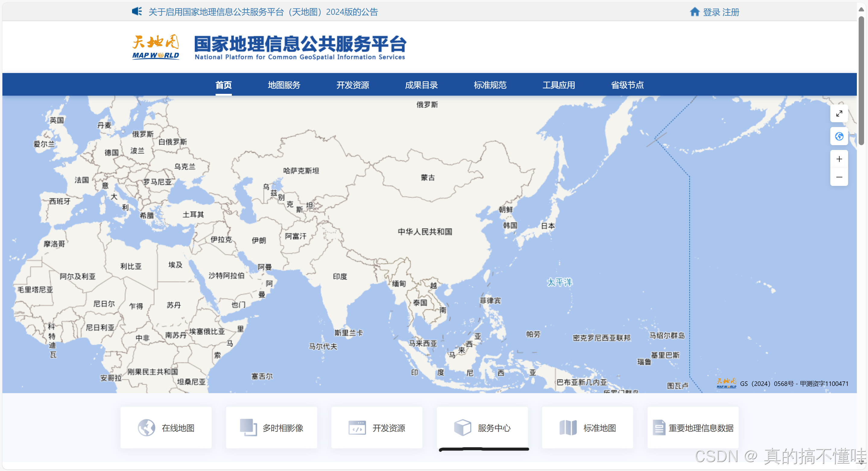
Task: Click the globe icon on map controls
Action: pyautogui.click(x=839, y=136)
